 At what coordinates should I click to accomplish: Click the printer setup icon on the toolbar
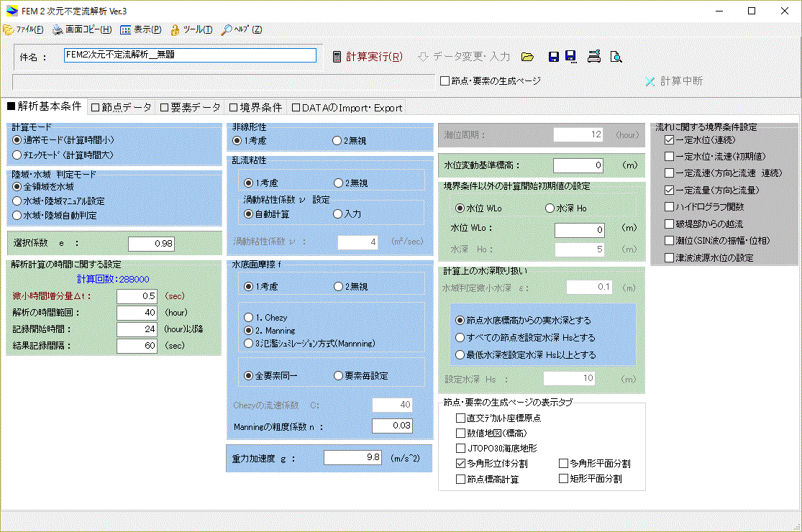point(593,56)
